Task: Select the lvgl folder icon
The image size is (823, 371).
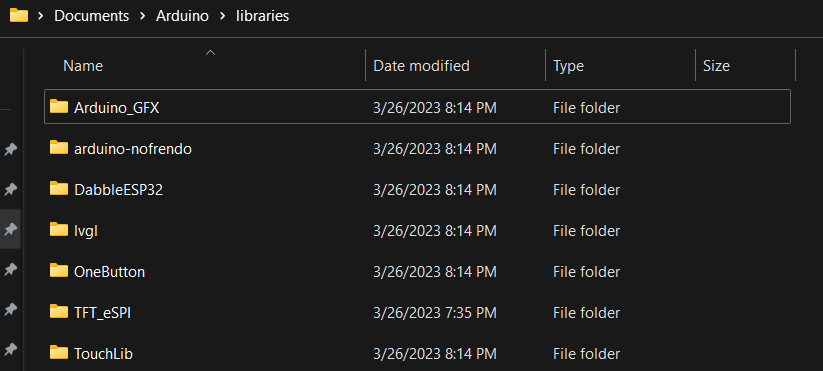Action: [x=59, y=230]
